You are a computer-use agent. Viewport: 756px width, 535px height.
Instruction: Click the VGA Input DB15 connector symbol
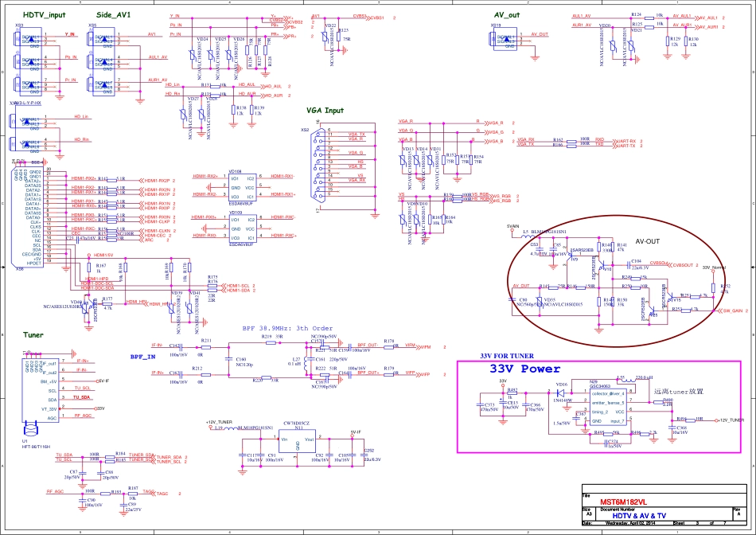click(x=316, y=169)
